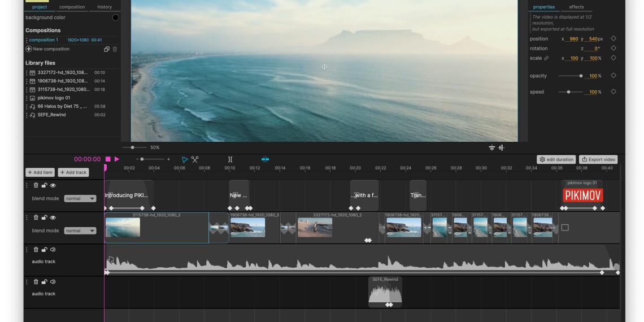Activate the arrow selection tool
The image size is (644, 322).
(x=185, y=159)
